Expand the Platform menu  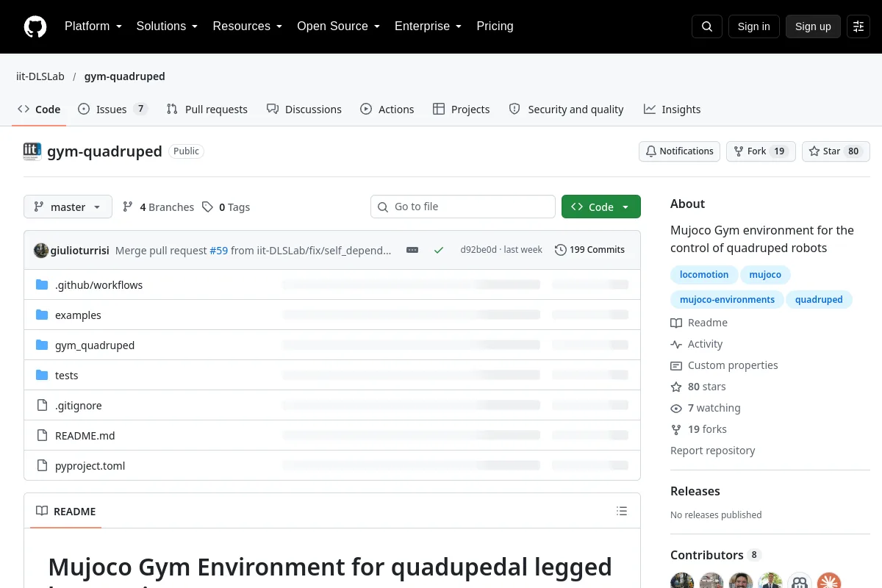pos(93,26)
